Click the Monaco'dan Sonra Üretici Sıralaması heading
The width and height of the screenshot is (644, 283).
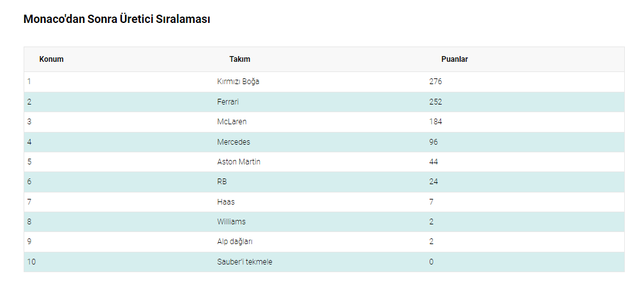[x=117, y=19]
